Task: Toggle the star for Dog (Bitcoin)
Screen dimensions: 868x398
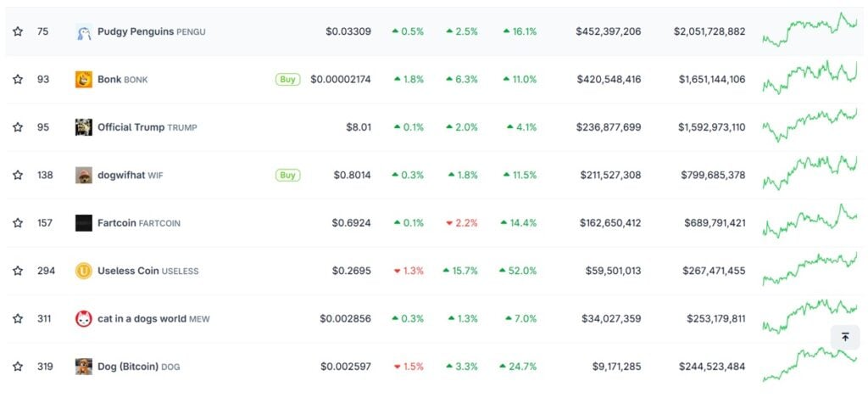Action: (18, 367)
